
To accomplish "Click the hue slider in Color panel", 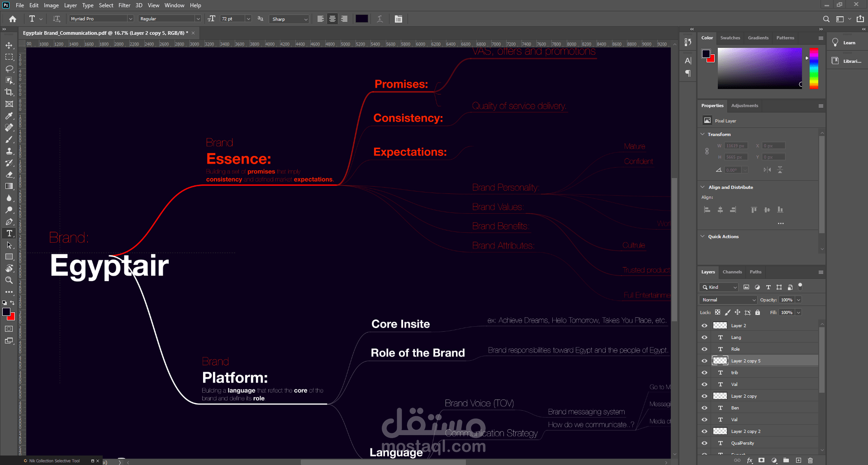I will (814, 68).
